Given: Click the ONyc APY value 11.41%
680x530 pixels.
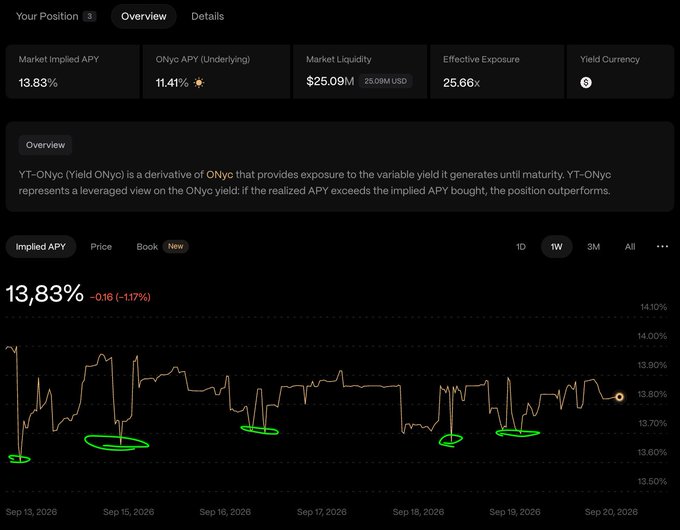Looking at the screenshot, I should pyautogui.click(x=172, y=83).
